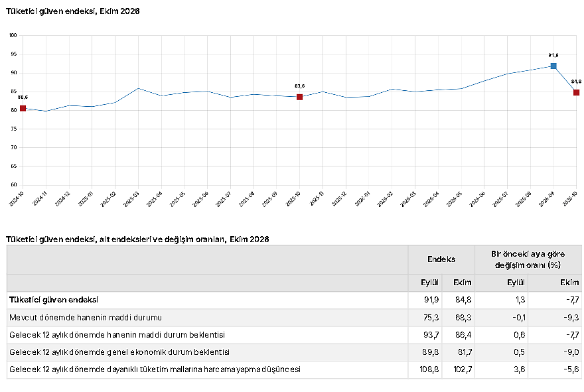This screenshot has width=584, height=392.
Task: Click the '75' y-axis label
Action: (x=14, y=129)
